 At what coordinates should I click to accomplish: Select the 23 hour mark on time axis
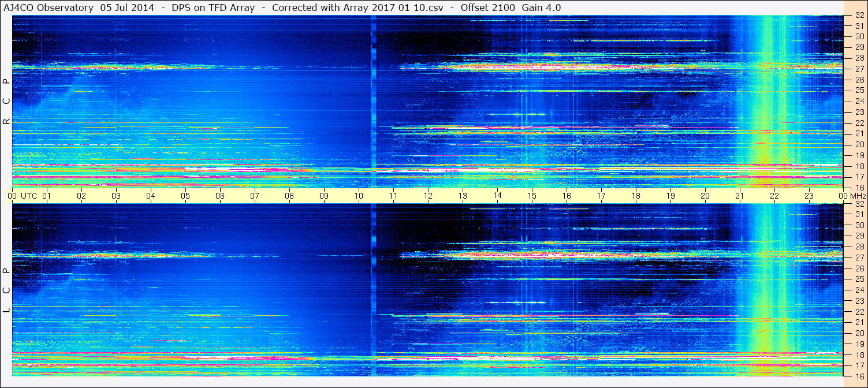[809, 196]
